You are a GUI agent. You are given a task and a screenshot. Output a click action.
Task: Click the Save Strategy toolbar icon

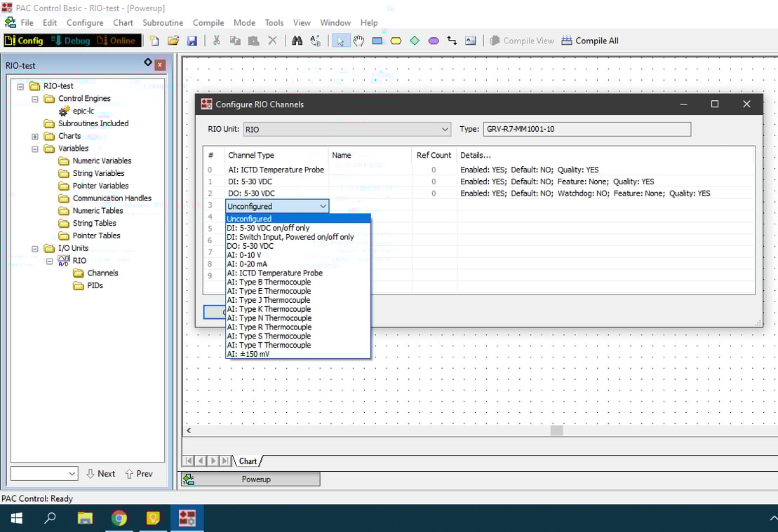[192, 40]
